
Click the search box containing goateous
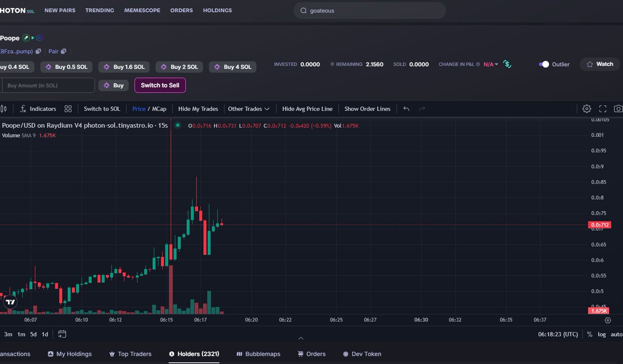tap(370, 10)
